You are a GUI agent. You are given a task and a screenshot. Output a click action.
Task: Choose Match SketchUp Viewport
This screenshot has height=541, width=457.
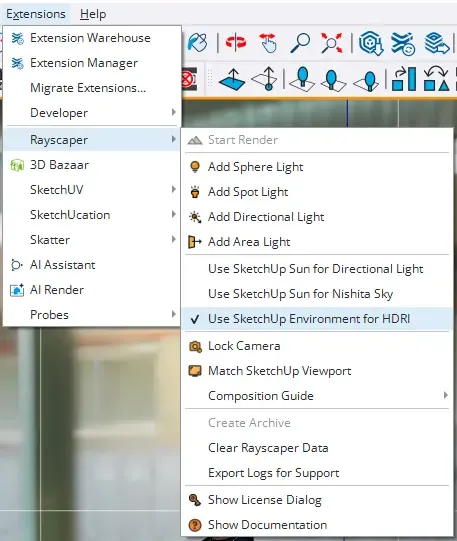(x=317, y=371)
